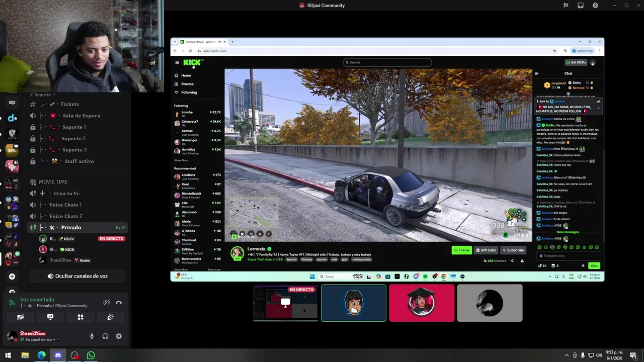
Task: Select the gray avatar participant tile
Action: (490, 303)
